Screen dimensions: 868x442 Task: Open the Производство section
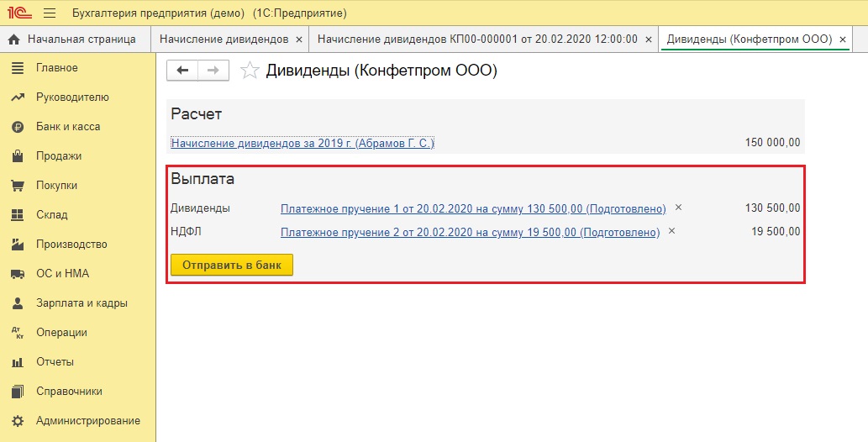pyautogui.click(x=71, y=245)
